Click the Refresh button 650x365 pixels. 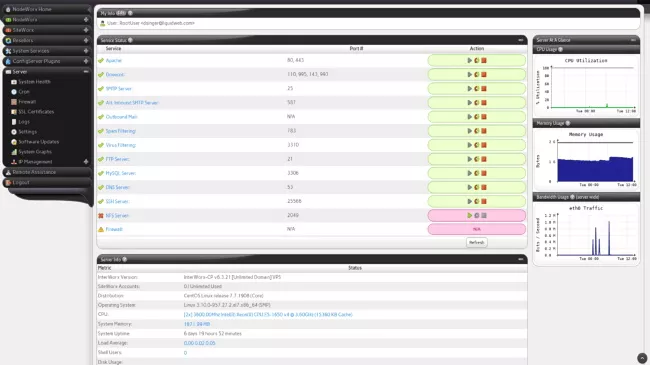point(477,243)
